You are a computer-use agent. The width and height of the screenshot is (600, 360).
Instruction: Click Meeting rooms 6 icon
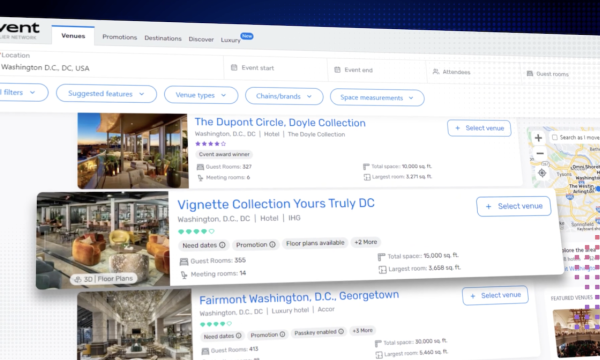pyautogui.click(x=201, y=178)
